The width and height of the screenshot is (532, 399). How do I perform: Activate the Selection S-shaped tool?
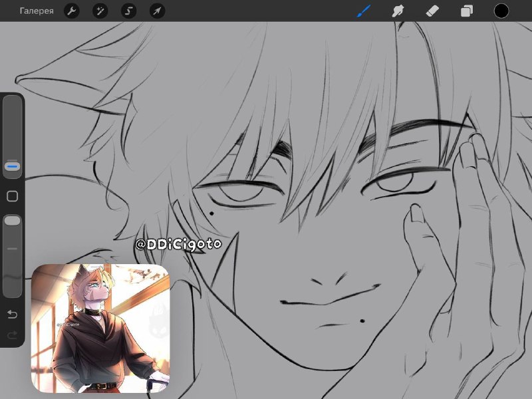point(128,11)
